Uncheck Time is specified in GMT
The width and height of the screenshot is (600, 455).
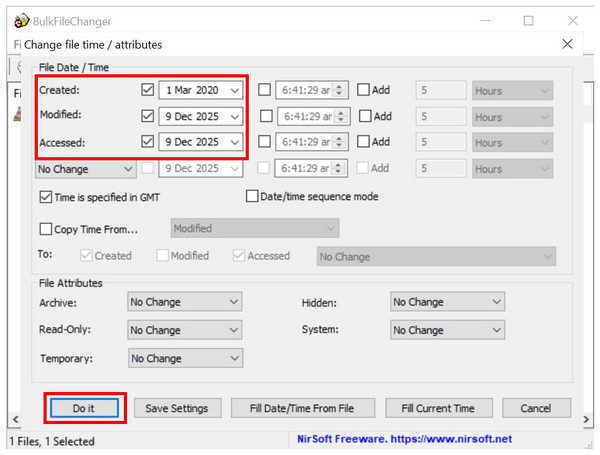[46, 197]
